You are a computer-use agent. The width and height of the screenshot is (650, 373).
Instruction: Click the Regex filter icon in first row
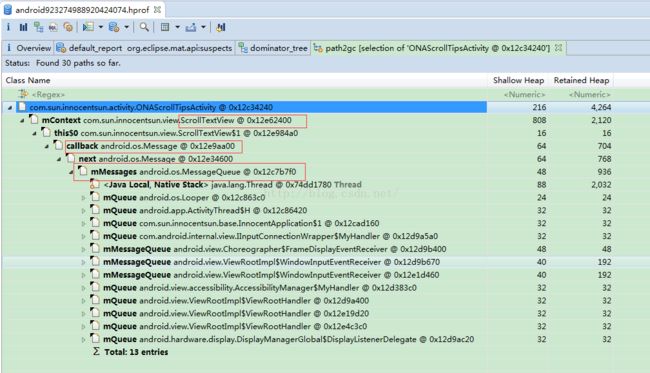23,94
